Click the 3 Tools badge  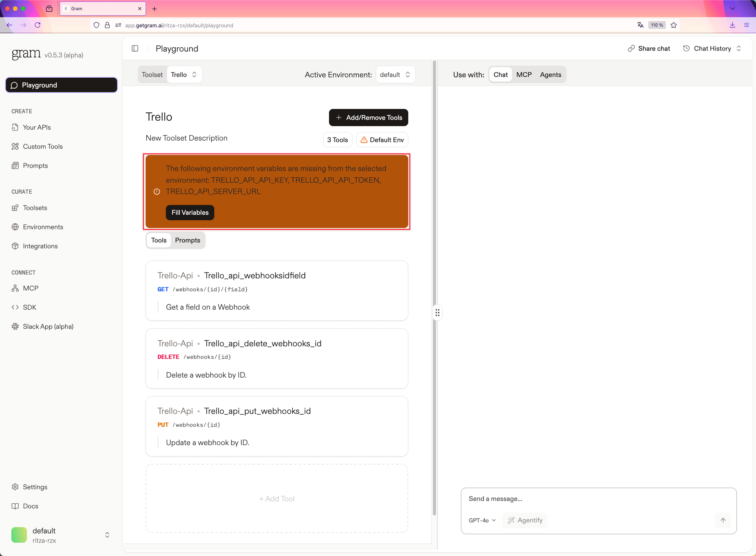[x=338, y=140]
